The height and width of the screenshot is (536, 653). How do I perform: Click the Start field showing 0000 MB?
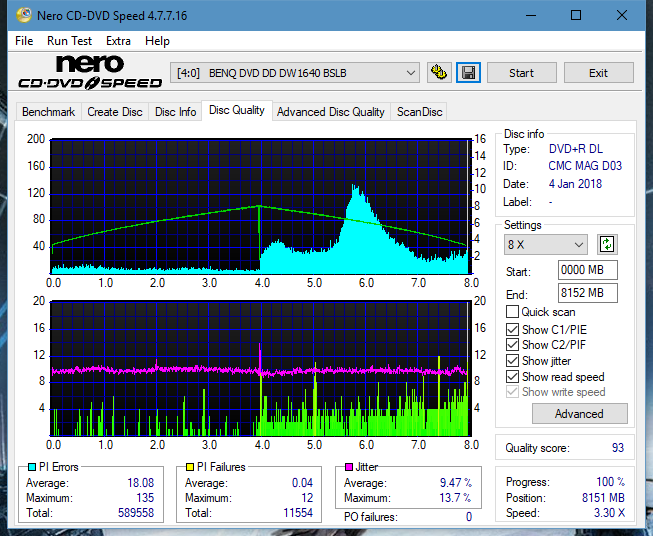pos(588,270)
